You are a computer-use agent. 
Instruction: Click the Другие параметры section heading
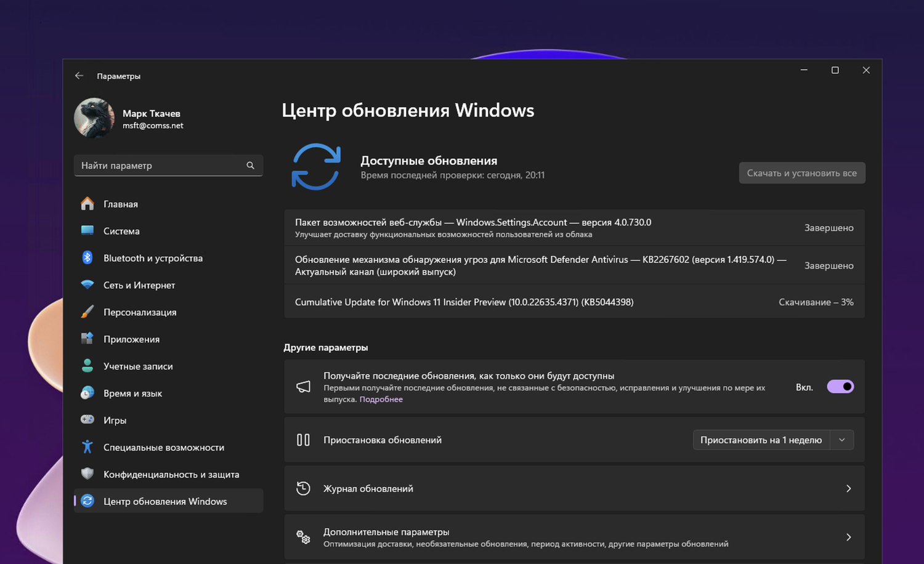[x=326, y=347]
